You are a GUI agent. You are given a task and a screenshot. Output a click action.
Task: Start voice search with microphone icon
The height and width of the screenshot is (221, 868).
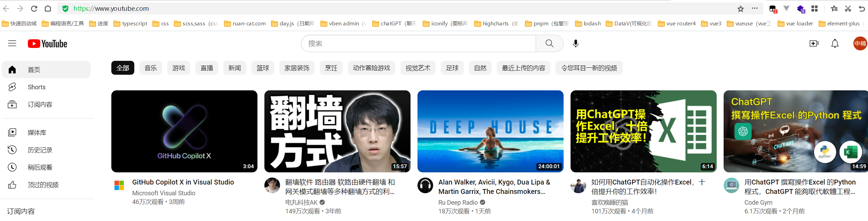point(576,43)
